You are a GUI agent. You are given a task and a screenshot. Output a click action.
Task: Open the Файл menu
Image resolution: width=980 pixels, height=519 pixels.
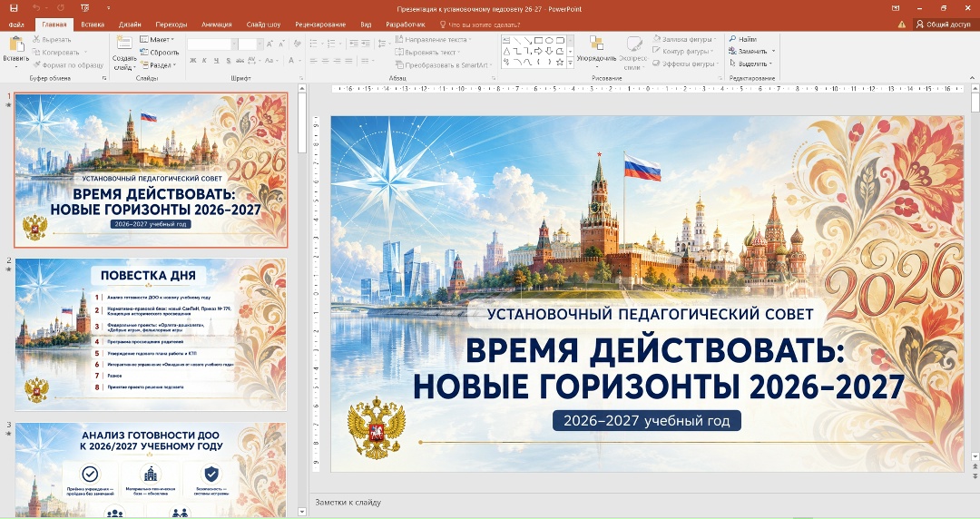tap(16, 24)
